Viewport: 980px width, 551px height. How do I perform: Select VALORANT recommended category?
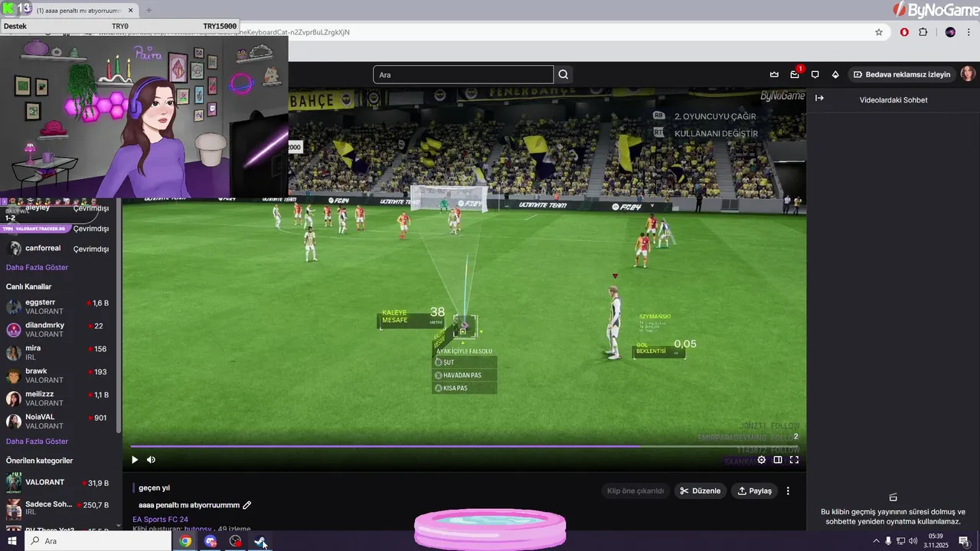coord(57,483)
